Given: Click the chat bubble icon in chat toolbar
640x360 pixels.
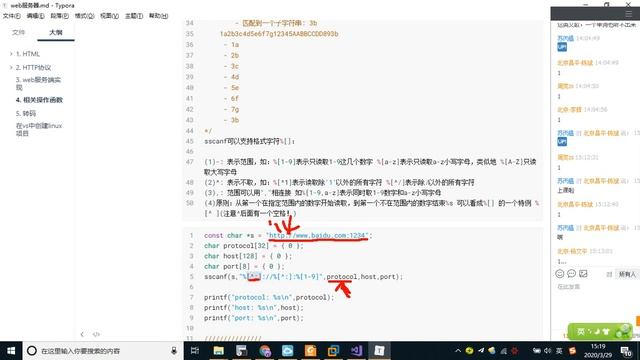Looking at the screenshot, I should (571, 274).
